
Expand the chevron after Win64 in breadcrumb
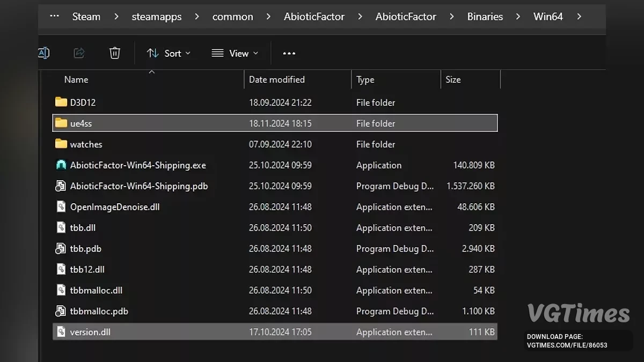tap(579, 17)
